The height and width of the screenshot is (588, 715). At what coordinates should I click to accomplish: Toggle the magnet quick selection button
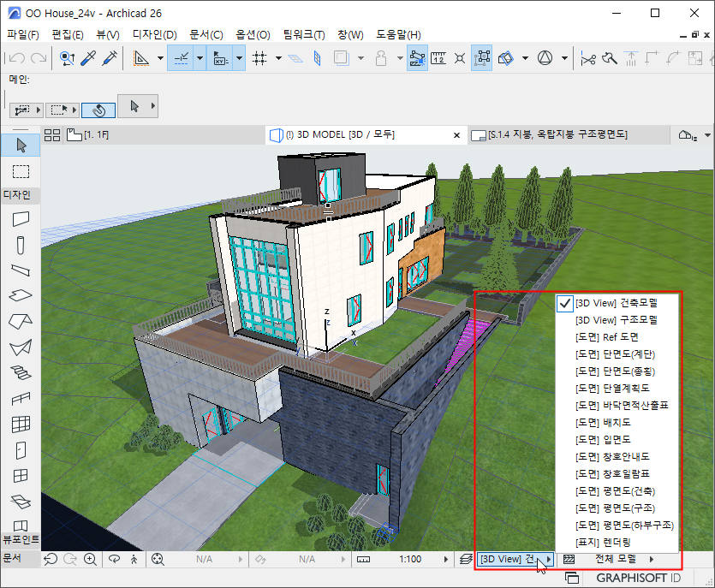coord(98,110)
